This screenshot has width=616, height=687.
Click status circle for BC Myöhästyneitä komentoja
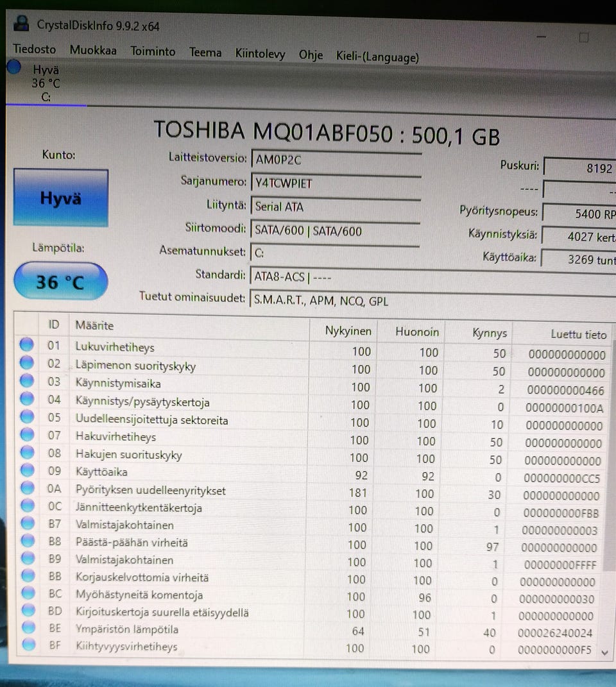click(x=28, y=592)
